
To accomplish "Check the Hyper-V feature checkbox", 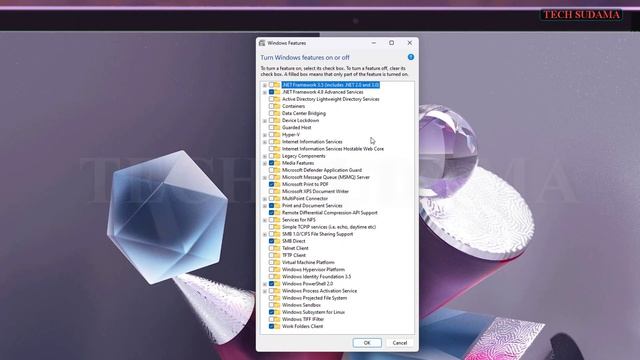I will coord(271,134).
